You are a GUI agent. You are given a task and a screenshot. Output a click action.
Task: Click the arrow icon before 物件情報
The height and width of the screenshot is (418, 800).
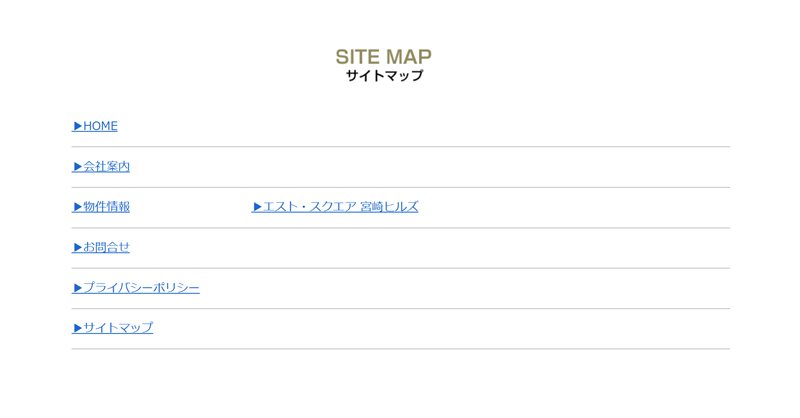coord(77,207)
